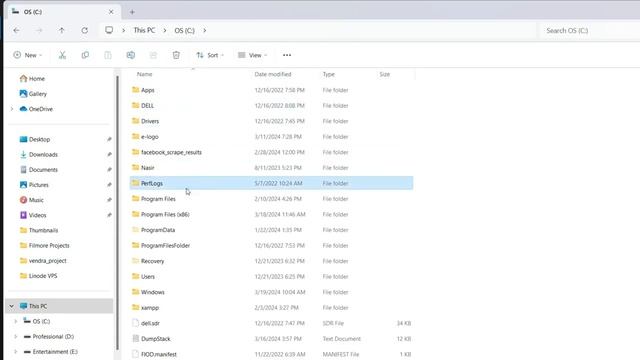Select the Apps folder
The image size is (640, 360).
(x=271, y=90)
